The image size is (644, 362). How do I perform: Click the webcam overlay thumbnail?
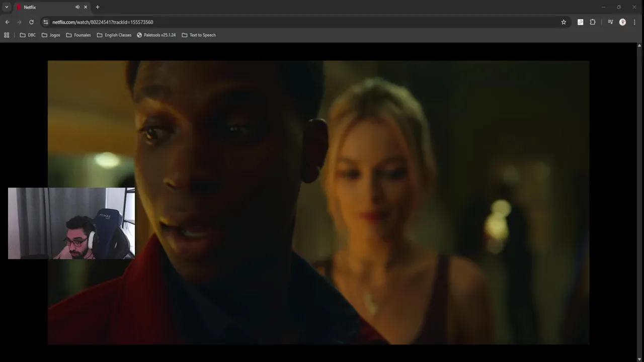click(x=71, y=223)
